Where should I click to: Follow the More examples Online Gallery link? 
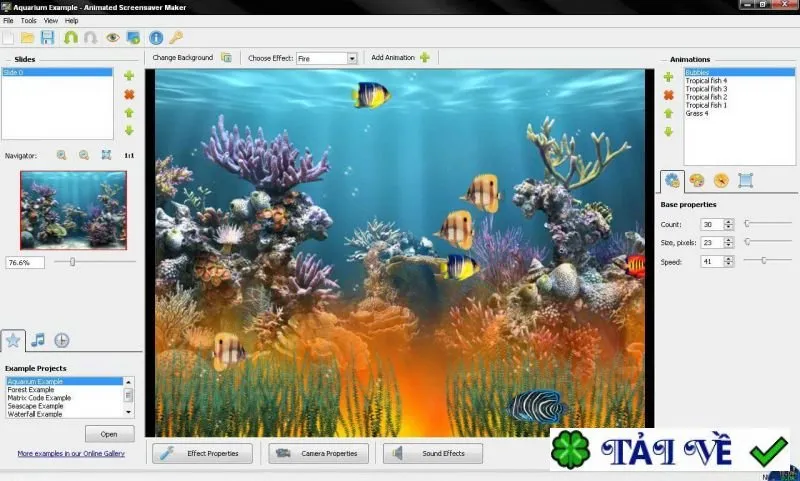click(71, 453)
